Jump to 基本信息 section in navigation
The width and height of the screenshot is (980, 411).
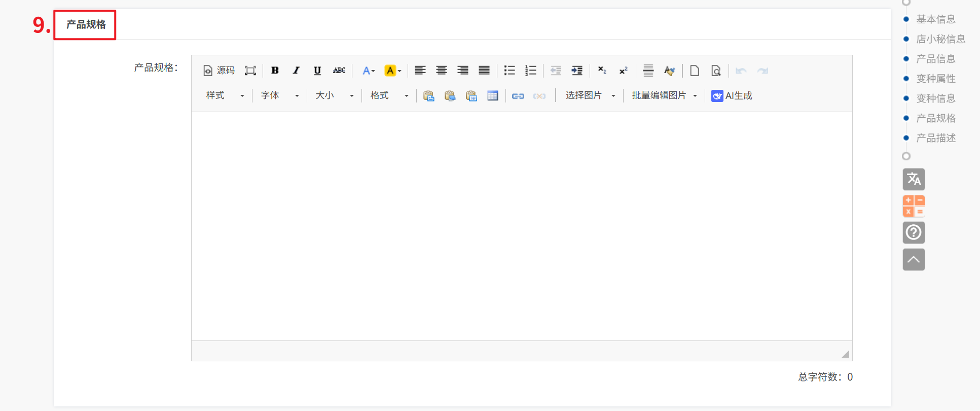click(x=935, y=19)
